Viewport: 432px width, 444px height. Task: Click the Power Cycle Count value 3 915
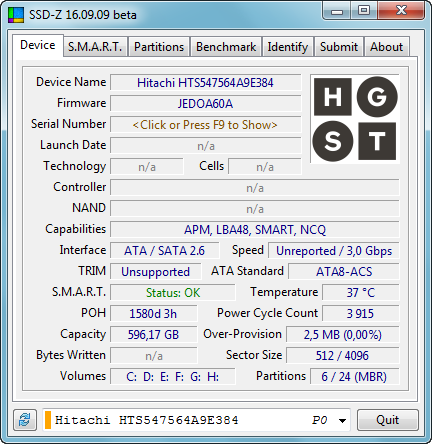coord(361,314)
